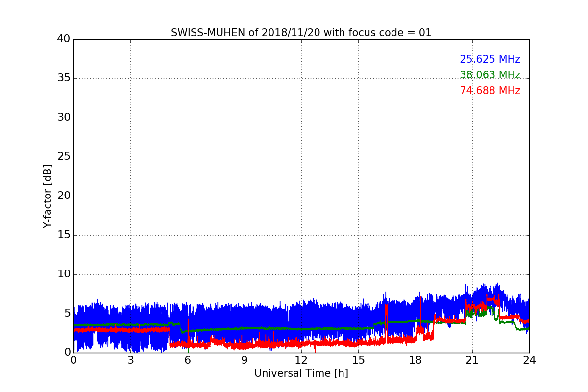Image resolution: width=588 pixels, height=392 pixels.
Task: Click x-axis tick label '18'
Action: tap(416, 360)
